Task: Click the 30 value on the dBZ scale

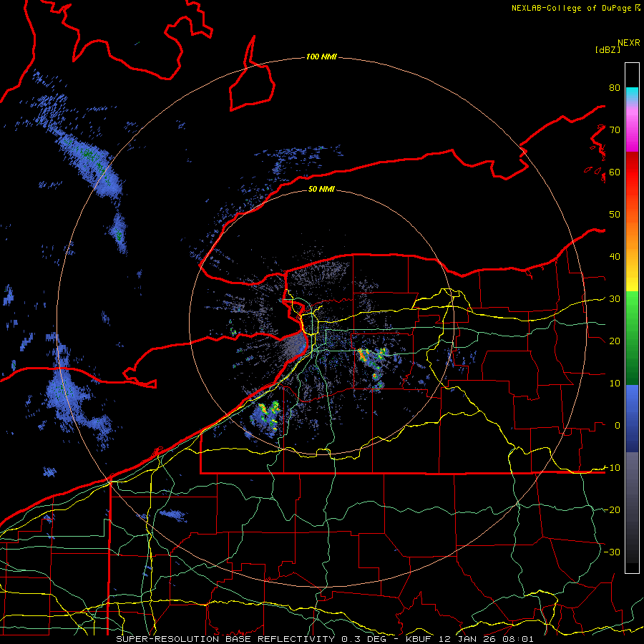Action: [x=615, y=299]
